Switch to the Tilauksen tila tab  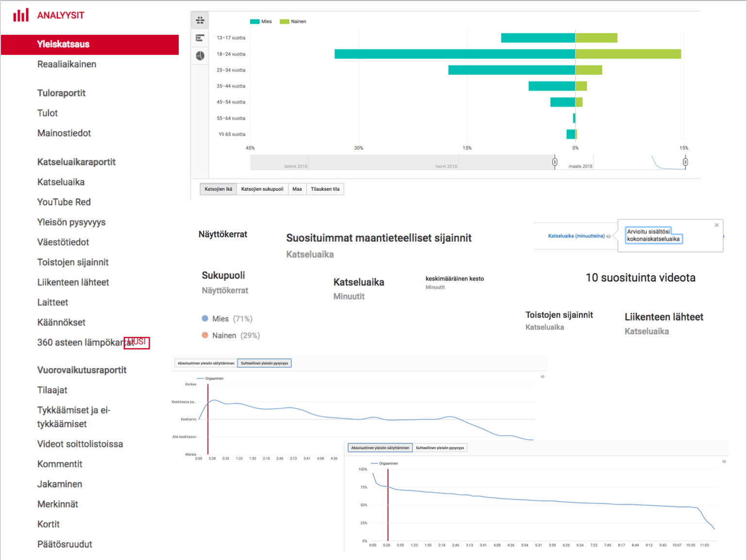pyautogui.click(x=325, y=189)
